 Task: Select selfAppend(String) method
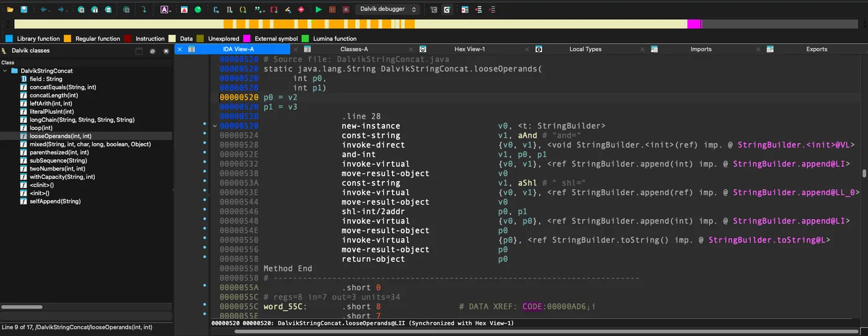55,201
